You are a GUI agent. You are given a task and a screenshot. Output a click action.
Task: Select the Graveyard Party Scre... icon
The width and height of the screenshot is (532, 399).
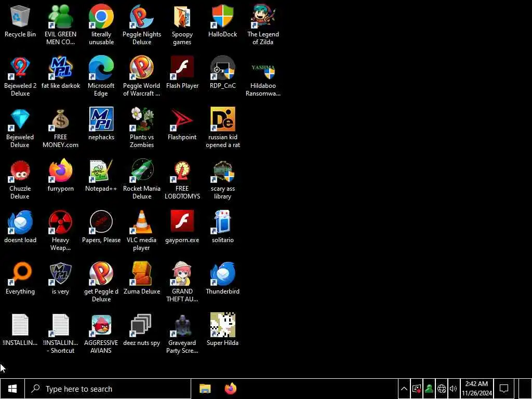tap(182, 334)
